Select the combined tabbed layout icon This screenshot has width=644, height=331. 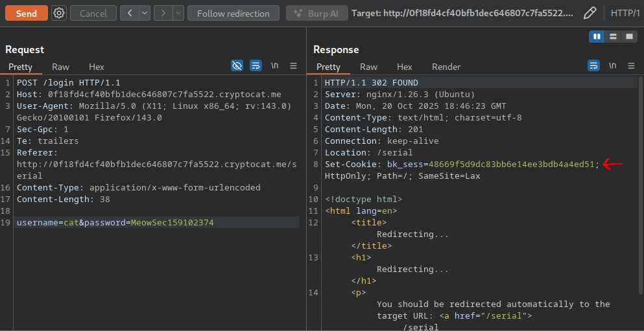point(628,36)
